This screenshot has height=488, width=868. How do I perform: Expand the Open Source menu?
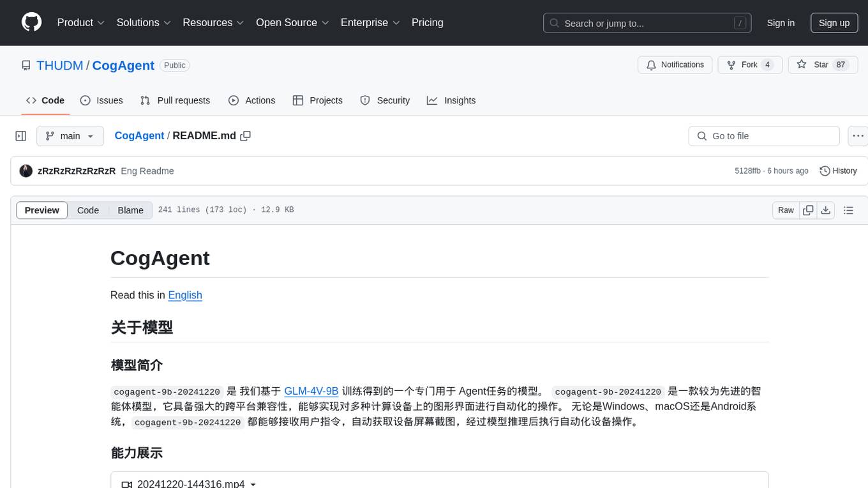292,22
